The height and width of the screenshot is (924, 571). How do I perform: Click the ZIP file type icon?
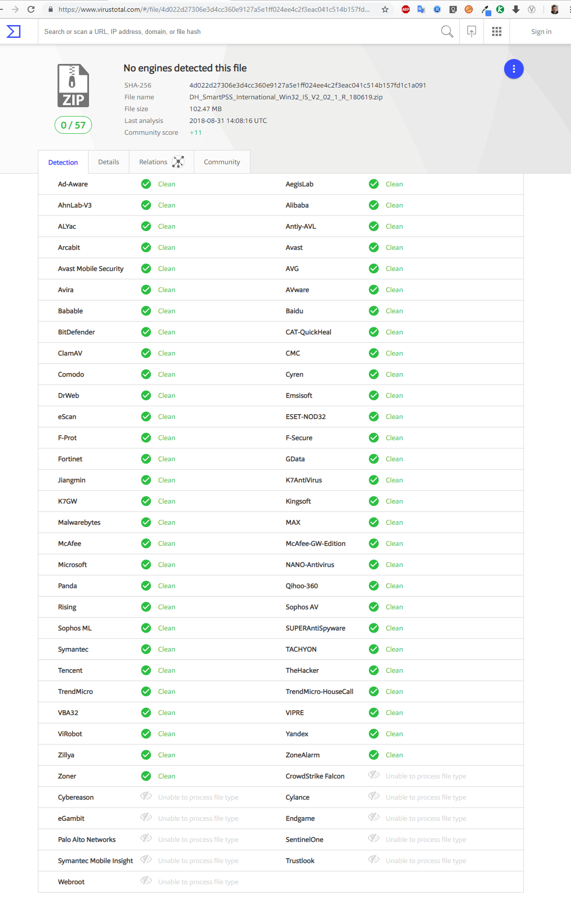(x=73, y=86)
